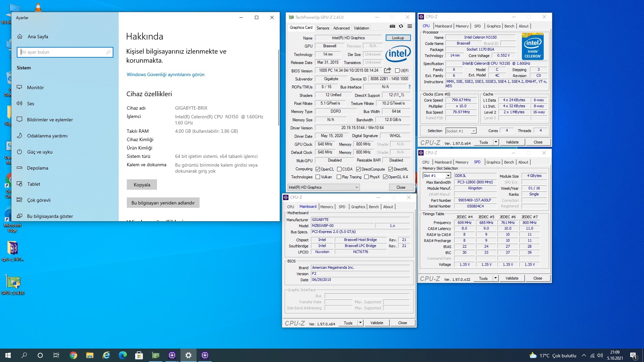
Task: Open Google Chrome from the taskbar
Action: [73, 355]
